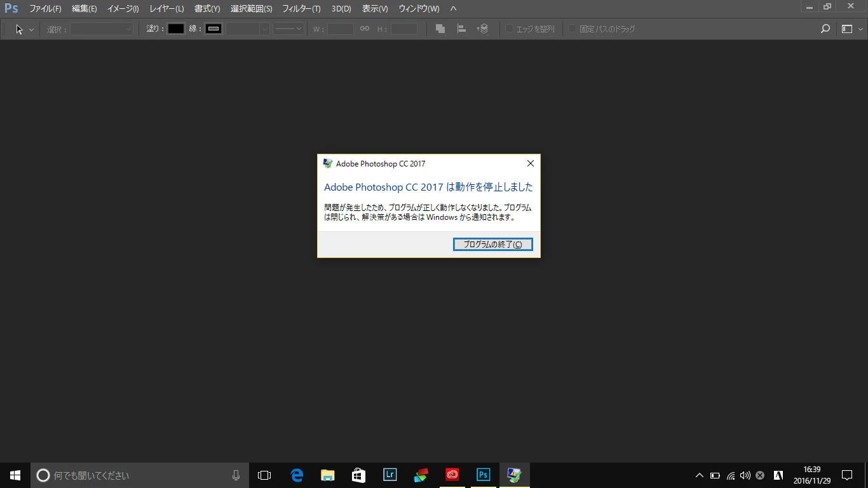Viewport: 868px width, 488px height.
Task: Click the 線 stroke color swatch
Action: (214, 29)
